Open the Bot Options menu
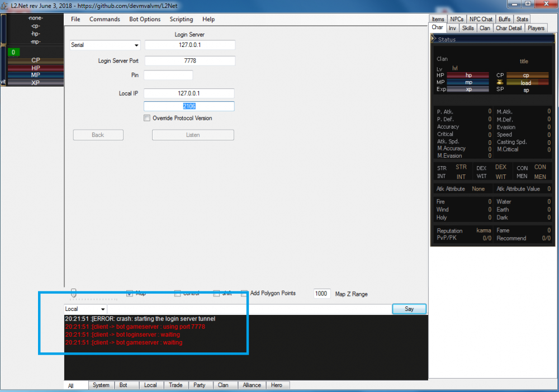Viewport: 559px width, 392px height. [145, 19]
